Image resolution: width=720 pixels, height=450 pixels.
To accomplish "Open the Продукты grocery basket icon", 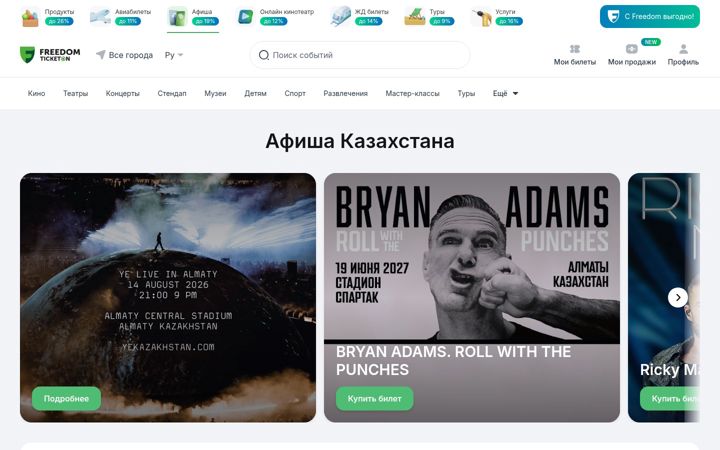I will coord(30,17).
